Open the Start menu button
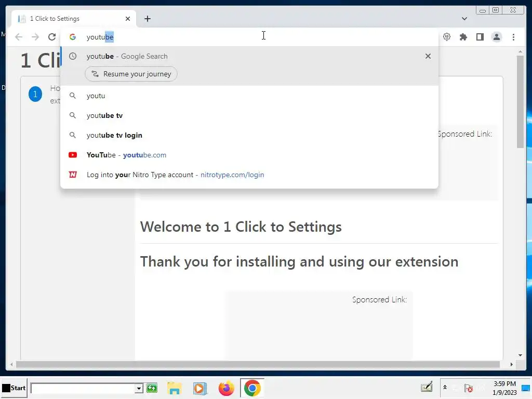Viewport: 532px width, 399px height. click(x=14, y=388)
